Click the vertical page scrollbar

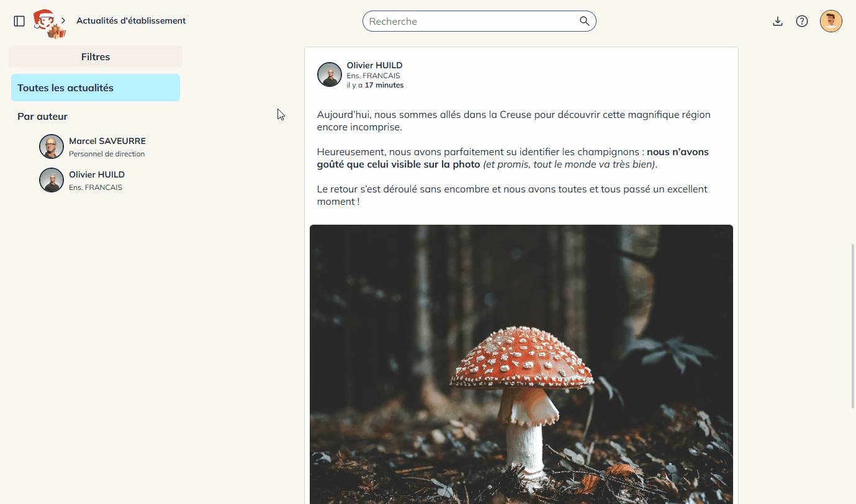click(852, 323)
